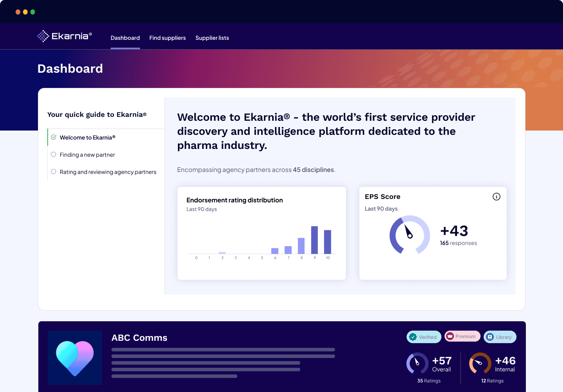Click Your quick guide to Ekarnia heading

coord(97,115)
